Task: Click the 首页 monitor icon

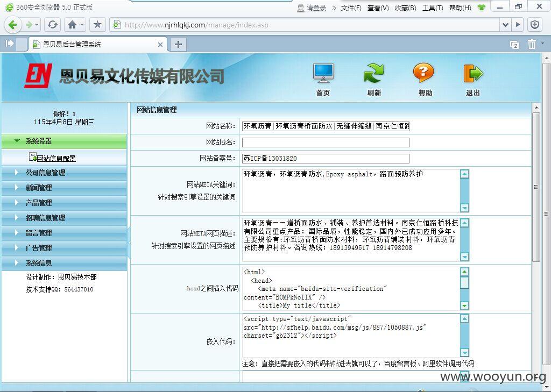Action: [323, 74]
